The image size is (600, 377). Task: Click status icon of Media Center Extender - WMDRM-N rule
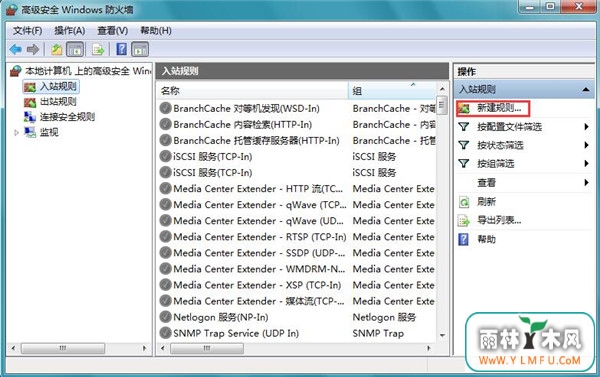(x=165, y=269)
